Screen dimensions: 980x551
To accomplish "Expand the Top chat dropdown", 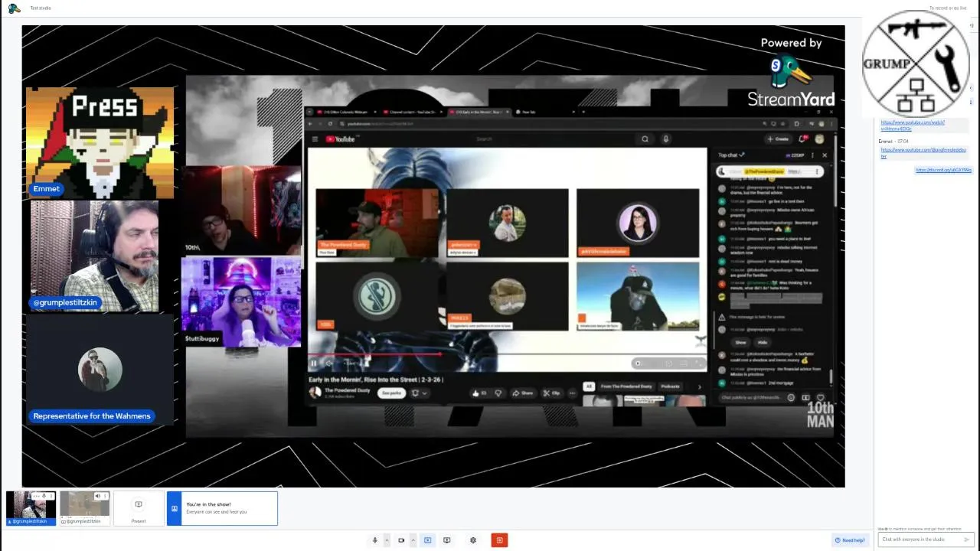I will tap(731, 155).
